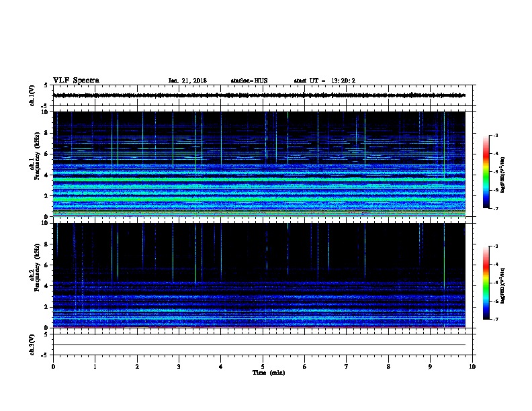Click the flat ch.3 voltage trace line
Image resolution: width=532 pixels, height=411 pixels.
click(259, 345)
